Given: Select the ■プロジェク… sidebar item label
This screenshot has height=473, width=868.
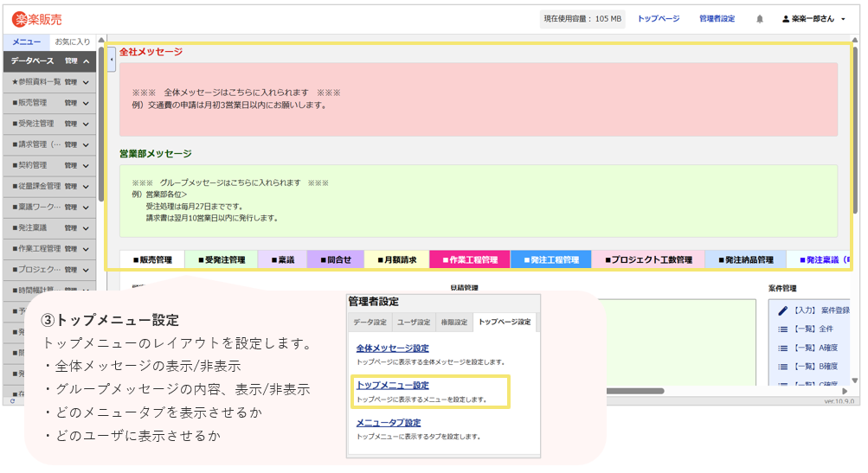Looking at the screenshot, I should (36, 270).
